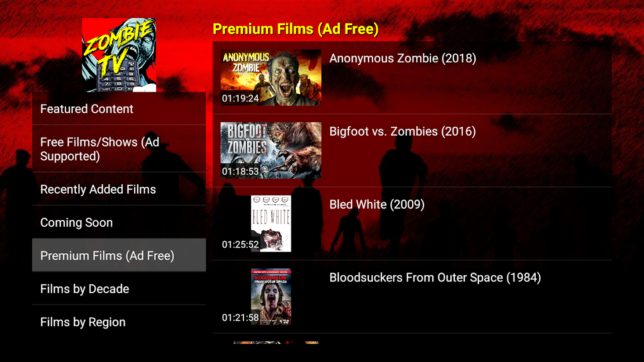
Task: Click the Anonymous Zombie (2018) title
Action: [x=403, y=58]
